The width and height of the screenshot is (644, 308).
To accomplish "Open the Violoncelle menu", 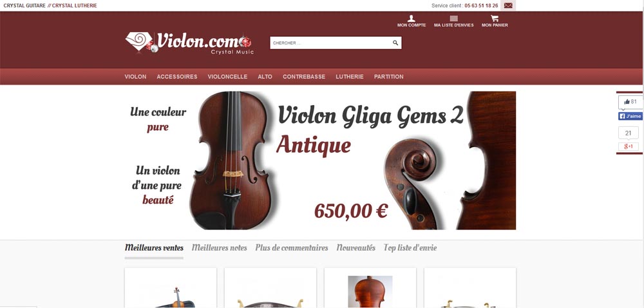I will (x=227, y=77).
